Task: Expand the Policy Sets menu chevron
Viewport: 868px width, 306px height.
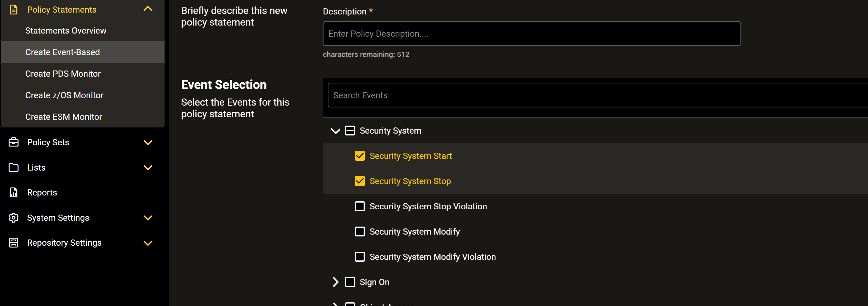Action: coord(148,143)
